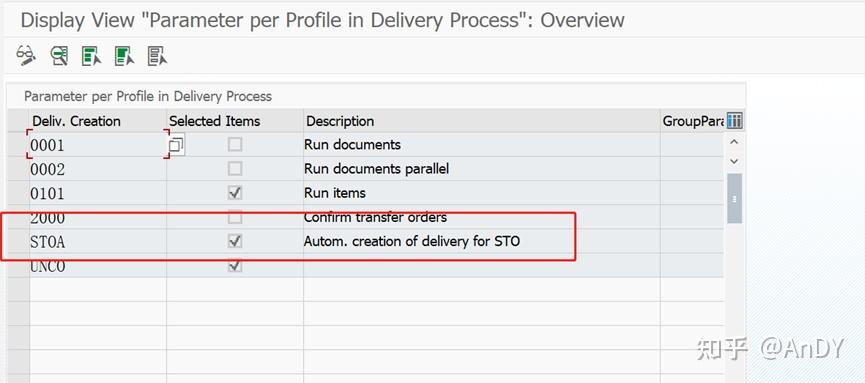Toggle Selected Items checkbox for 0001
The height and width of the screenshot is (383, 865).
235,145
